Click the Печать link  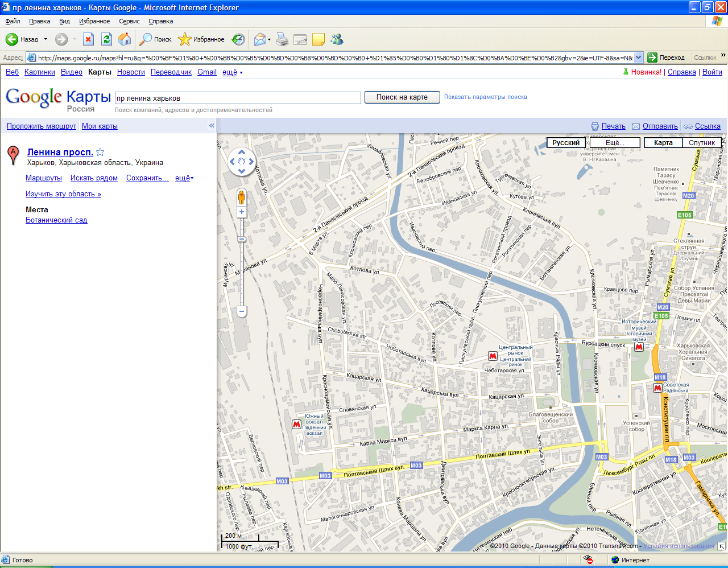(614, 126)
